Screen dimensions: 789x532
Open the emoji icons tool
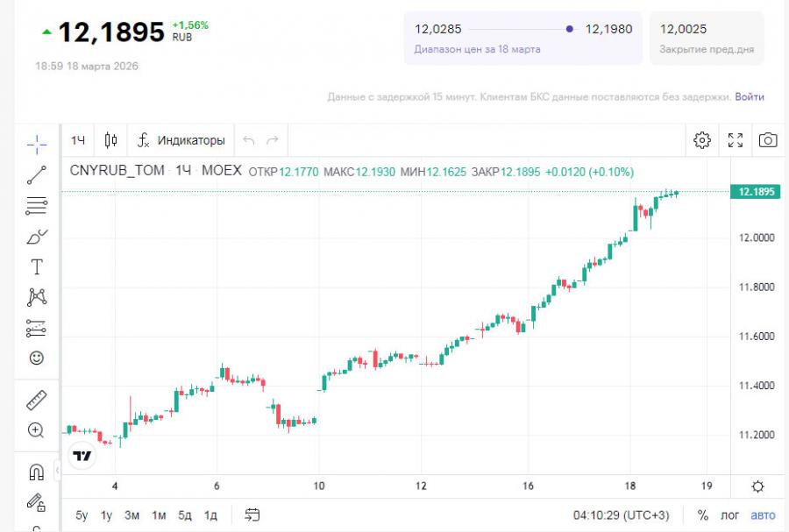(x=36, y=358)
